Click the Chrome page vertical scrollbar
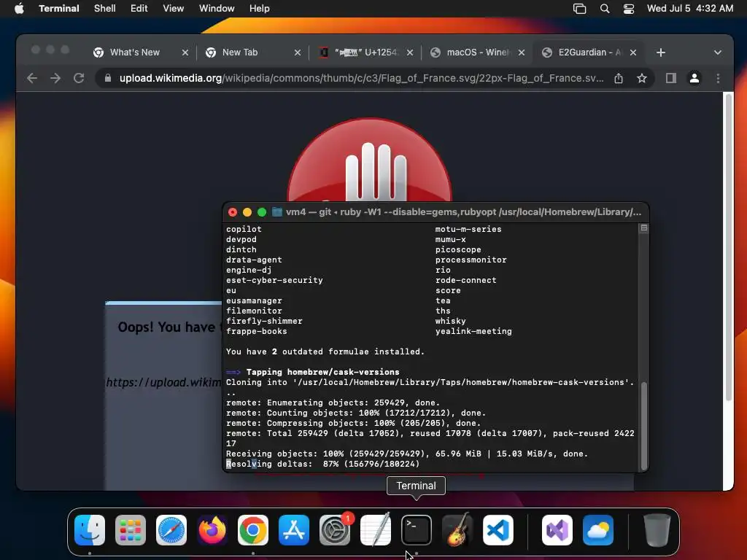This screenshot has height=560, width=747. [x=729, y=248]
